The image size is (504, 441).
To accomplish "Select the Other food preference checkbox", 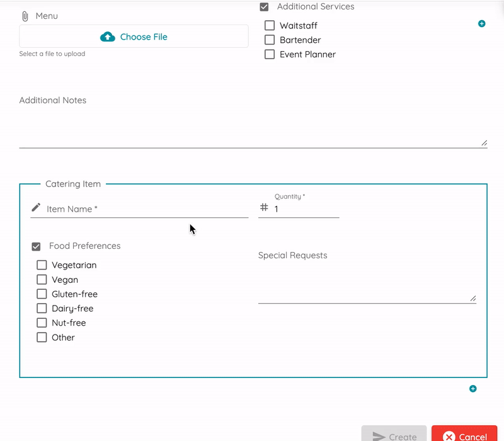I will (x=42, y=337).
